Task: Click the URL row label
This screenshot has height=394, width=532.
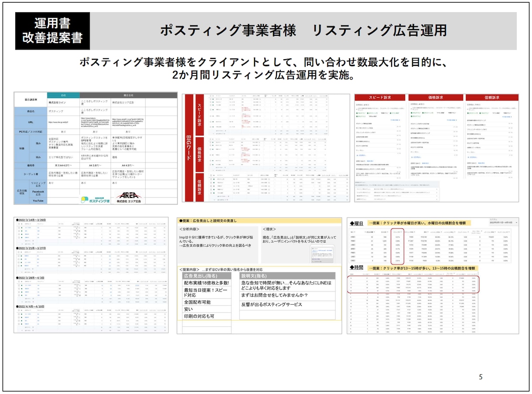Action: [31, 122]
